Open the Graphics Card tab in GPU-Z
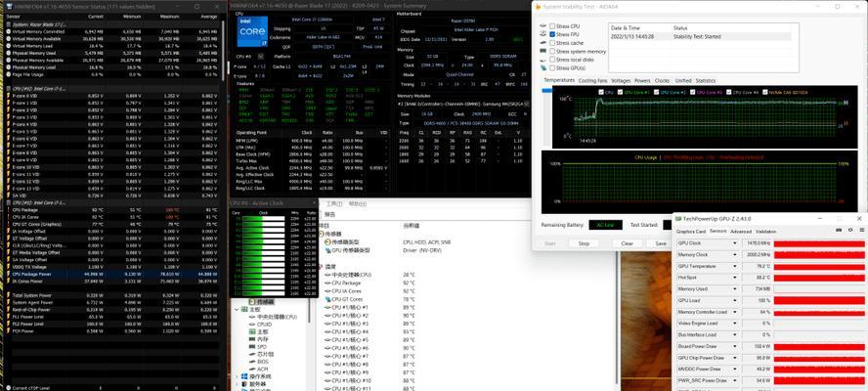The height and width of the screenshot is (391, 868). (x=691, y=231)
